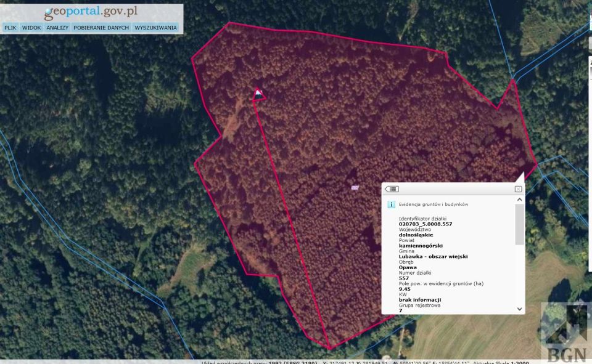Click the geoportal.gov.pl logo
592x364 pixels.
coord(91,12)
